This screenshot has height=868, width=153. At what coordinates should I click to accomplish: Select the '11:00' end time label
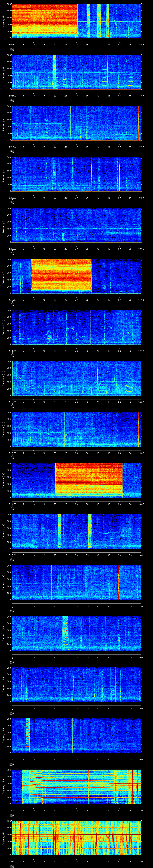click(141, 300)
